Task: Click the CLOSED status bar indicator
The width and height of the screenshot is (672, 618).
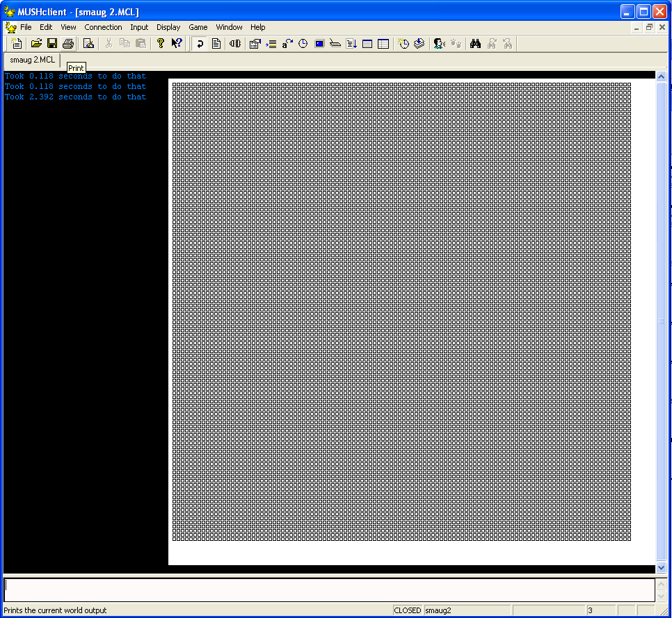Action: pyautogui.click(x=408, y=610)
